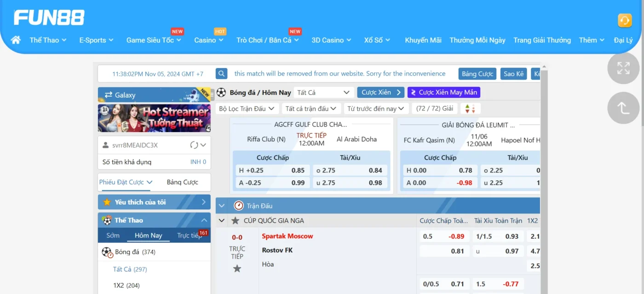This screenshot has height=294, width=644.
Task: Open the Casino menu
Action: 208,40
